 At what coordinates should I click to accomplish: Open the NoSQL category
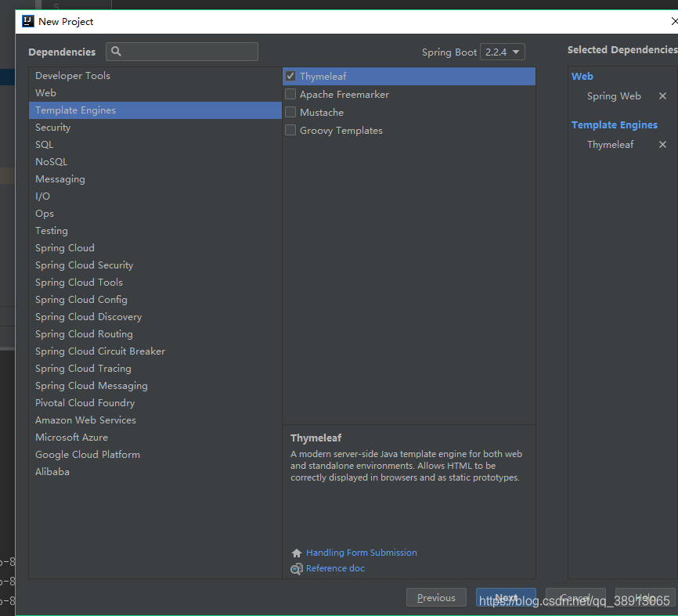click(155, 162)
